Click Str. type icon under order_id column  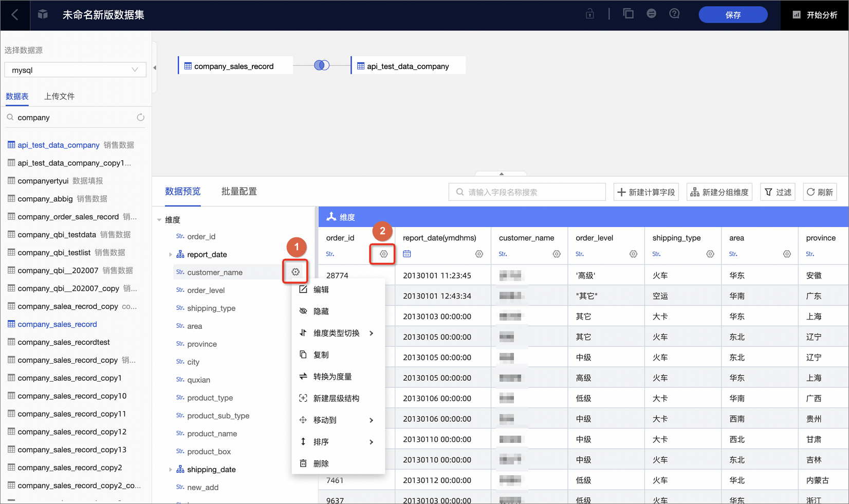click(330, 254)
